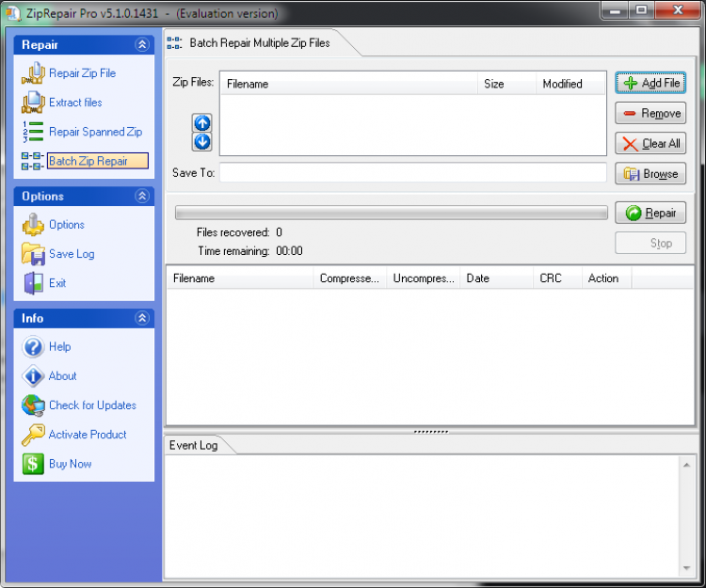Click the Buy Now link
The width and height of the screenshot is (706, 588).
click(71, 464)
